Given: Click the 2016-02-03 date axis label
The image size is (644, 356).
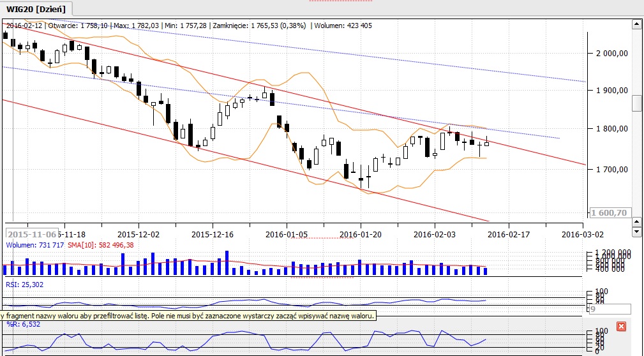Looking at the screenshot, I should point(435,234).
